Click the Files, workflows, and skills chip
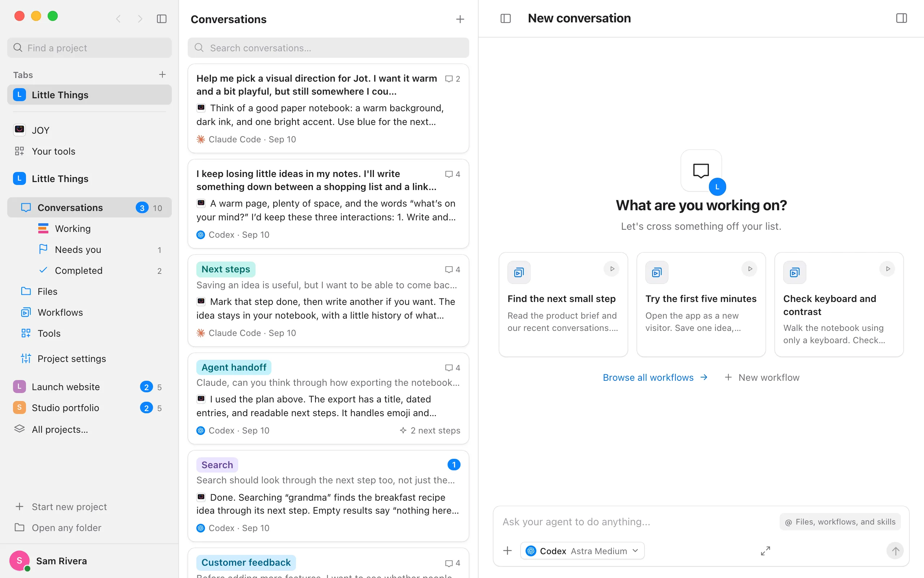The image size is (924, 578). pos(840,522)
